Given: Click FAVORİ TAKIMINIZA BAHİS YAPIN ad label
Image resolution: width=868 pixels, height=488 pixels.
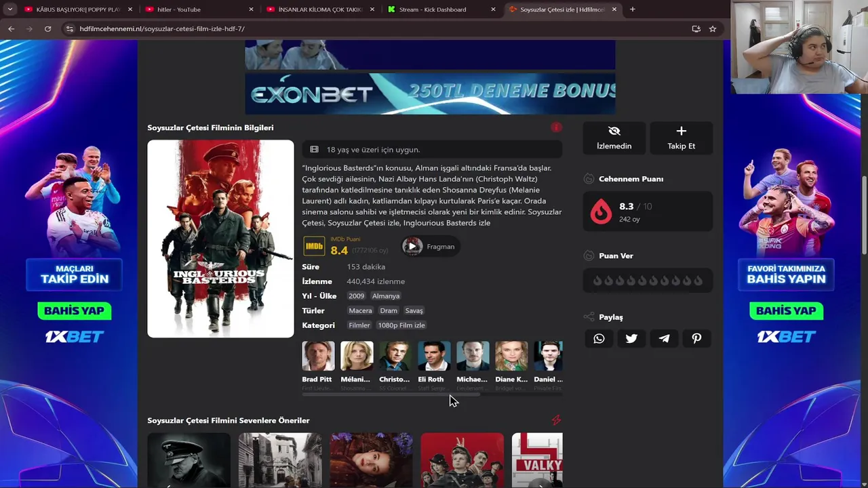Looking at the screenshot, I should [x=786, y=274].
